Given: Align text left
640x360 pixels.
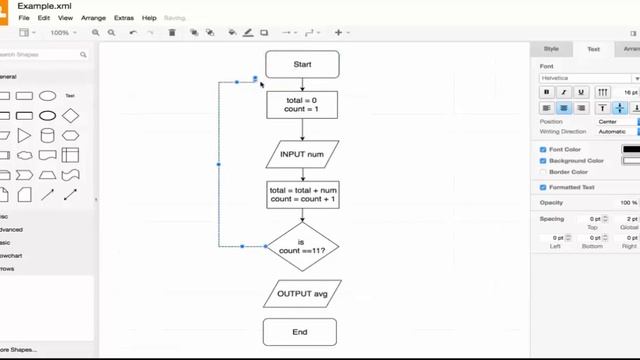Looking at the screenshot, I should (x=546, y=108).
